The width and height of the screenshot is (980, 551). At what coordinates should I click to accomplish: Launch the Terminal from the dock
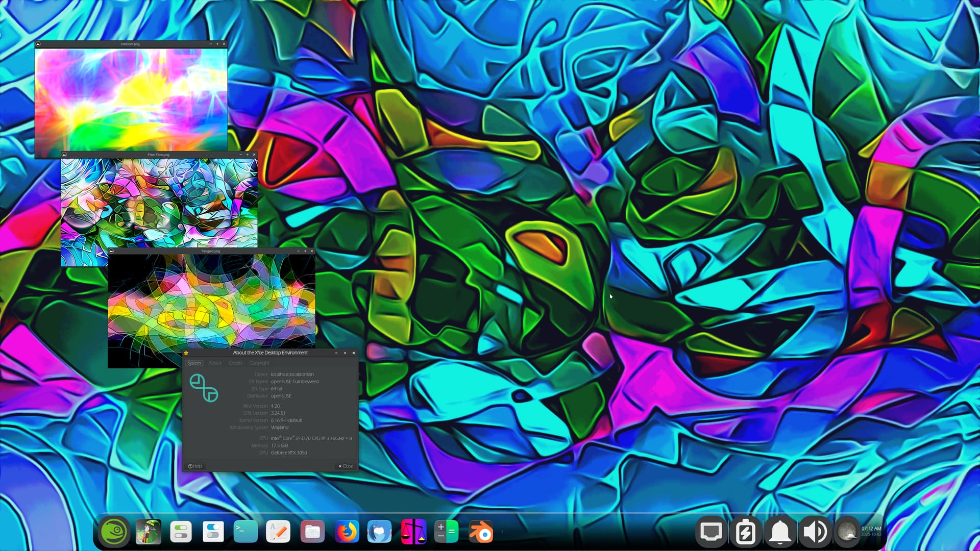(x=246, y=532)
